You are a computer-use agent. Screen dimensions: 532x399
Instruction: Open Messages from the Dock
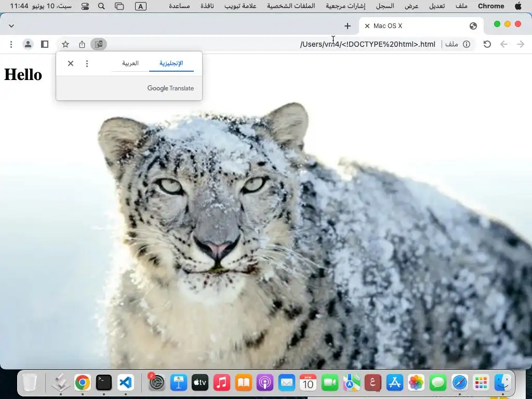coord(437,383)
